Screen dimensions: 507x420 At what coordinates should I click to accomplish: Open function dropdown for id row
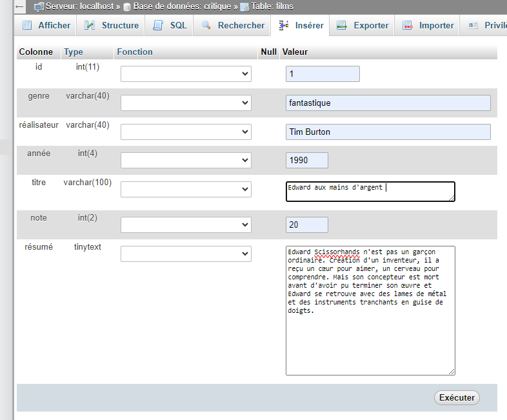click(186, 74)
